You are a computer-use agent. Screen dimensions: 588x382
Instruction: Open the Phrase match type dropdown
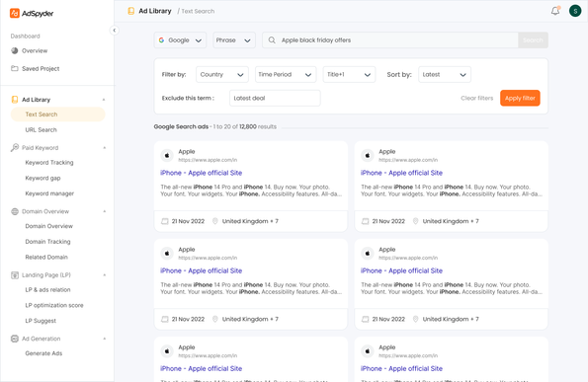234,40
